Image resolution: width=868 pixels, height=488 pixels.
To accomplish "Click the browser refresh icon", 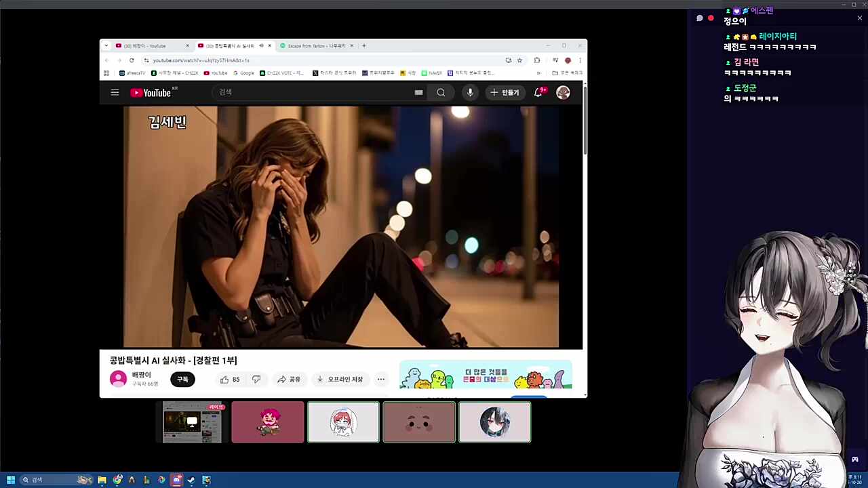I will tap(132, 60).
